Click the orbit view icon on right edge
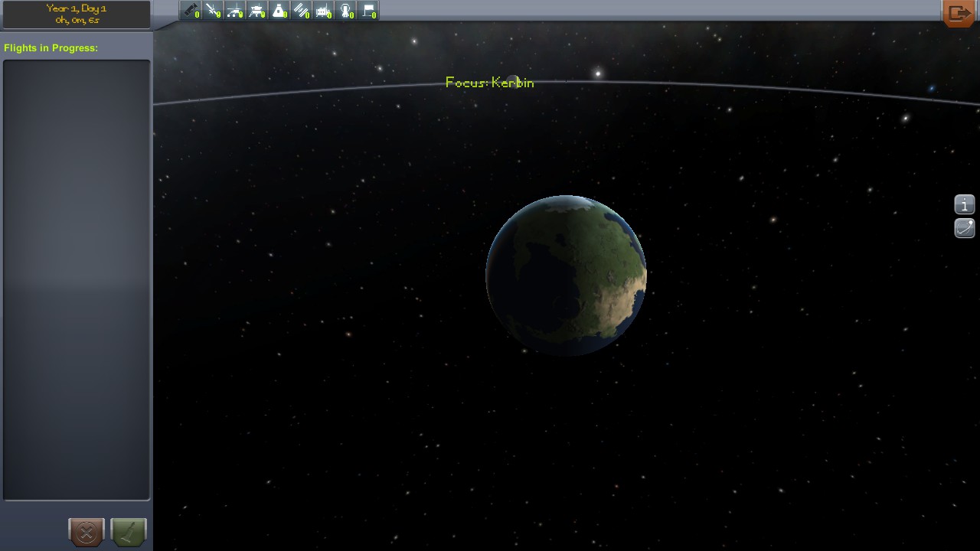The image size is (980, 551). pyautogui.click(x=964, y=227)
